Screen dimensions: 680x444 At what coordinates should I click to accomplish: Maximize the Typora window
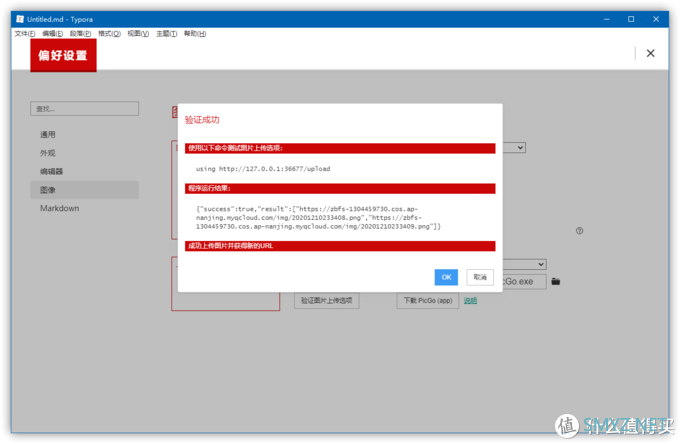[x=631, y=19]
